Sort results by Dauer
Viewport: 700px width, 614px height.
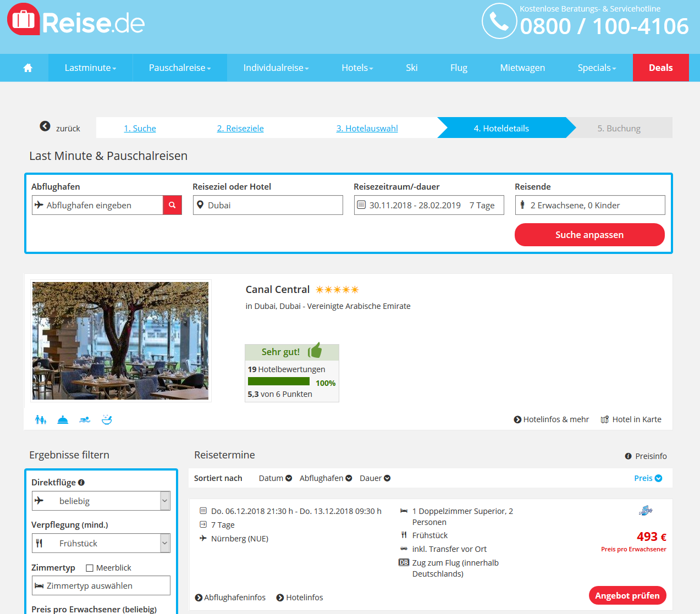375,478
